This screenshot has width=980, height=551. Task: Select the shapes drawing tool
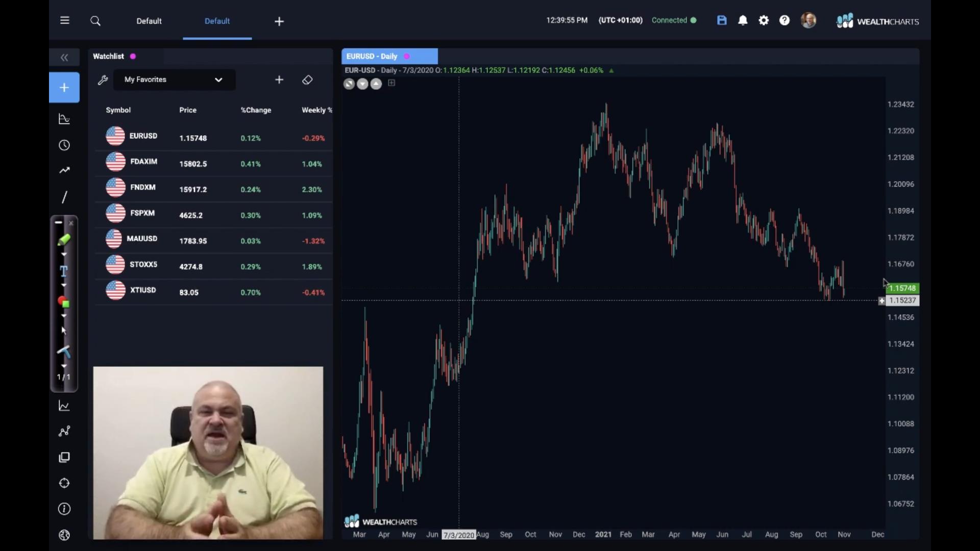64,302
